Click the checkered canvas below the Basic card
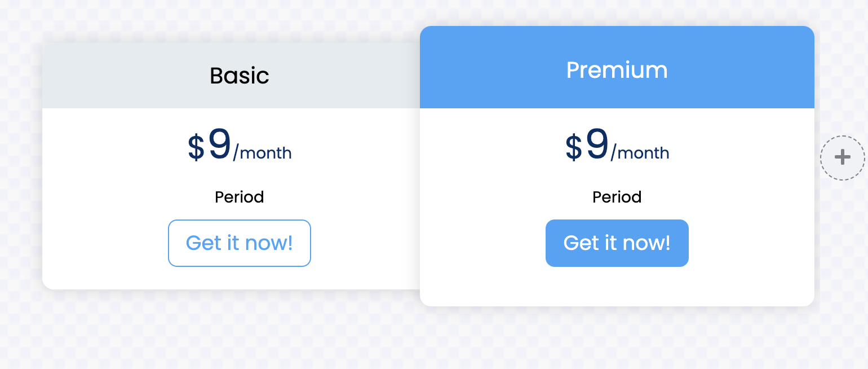868x369 pixels. 225,333
